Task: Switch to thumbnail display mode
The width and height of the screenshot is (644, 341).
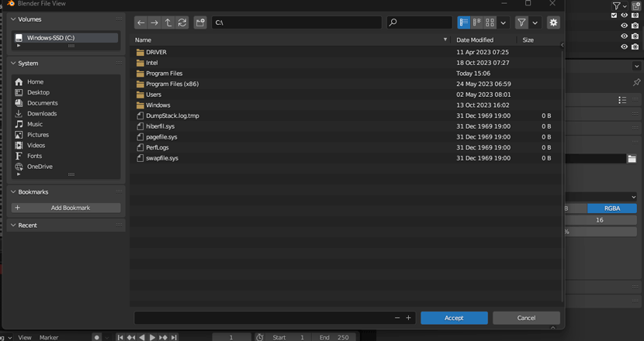Action: [490, 22]
